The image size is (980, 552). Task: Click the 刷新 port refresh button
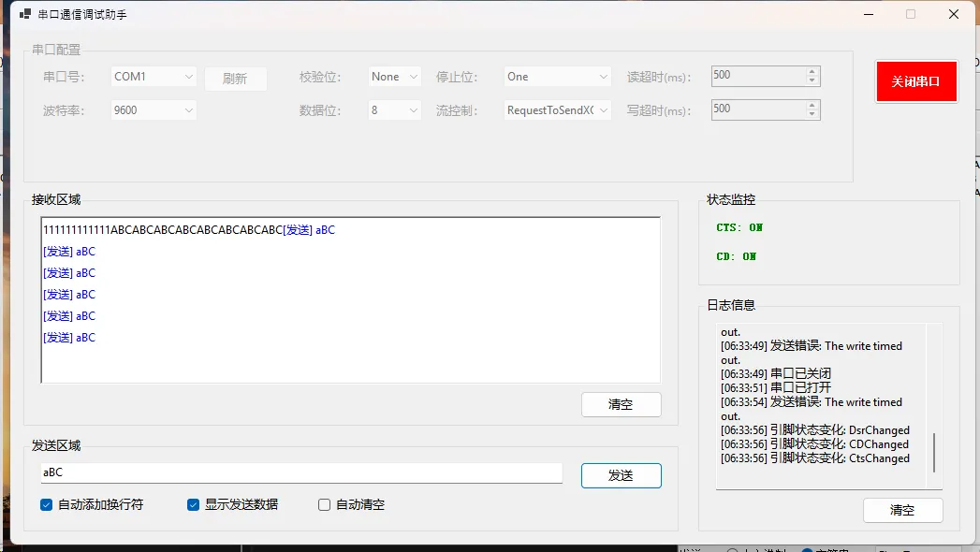pos(235,79)
